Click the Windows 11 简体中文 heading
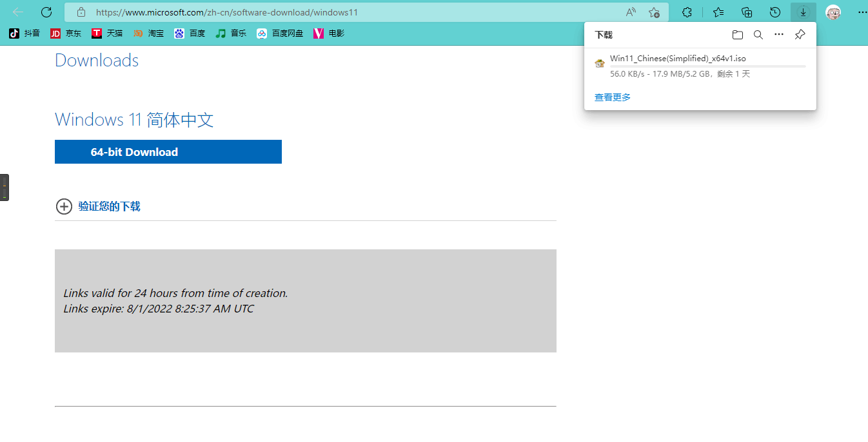Viewport: 868px width, 442px height. [134, 119]
